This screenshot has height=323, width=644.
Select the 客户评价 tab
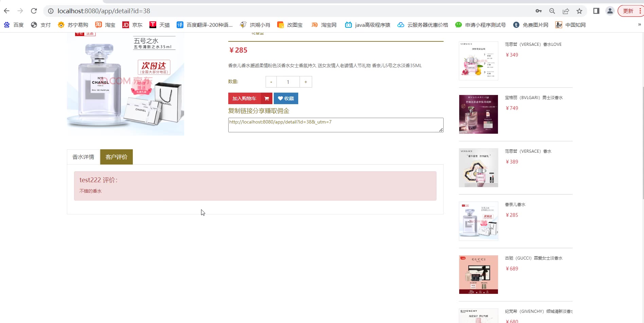click(x=117, y=157)
